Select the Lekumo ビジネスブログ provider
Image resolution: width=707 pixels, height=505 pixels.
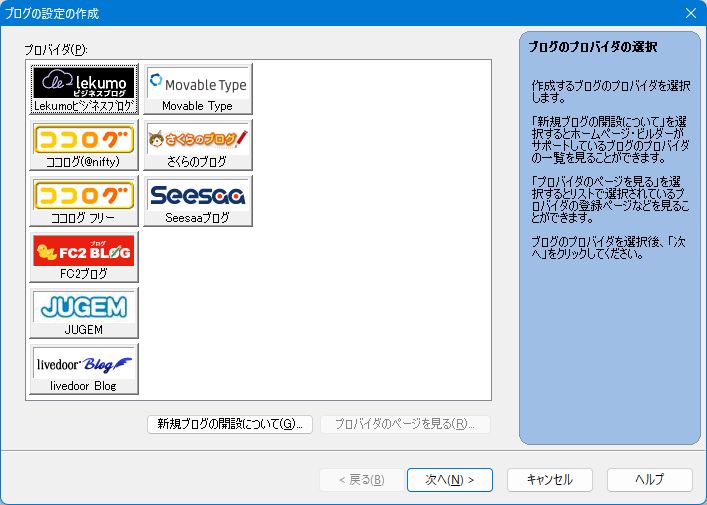point(84,89)
